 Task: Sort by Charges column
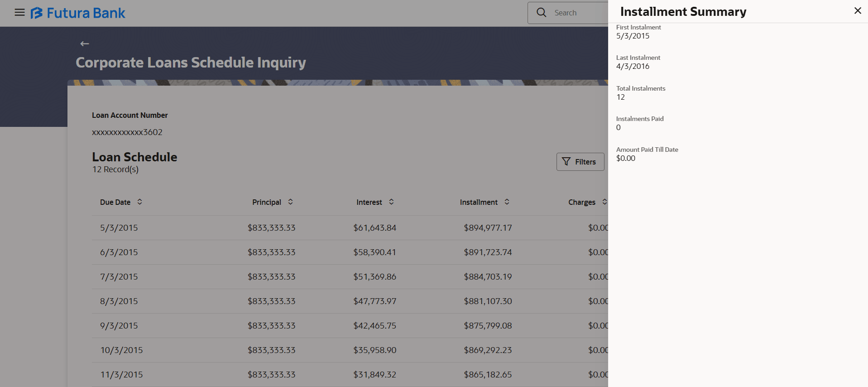[604, 202]
